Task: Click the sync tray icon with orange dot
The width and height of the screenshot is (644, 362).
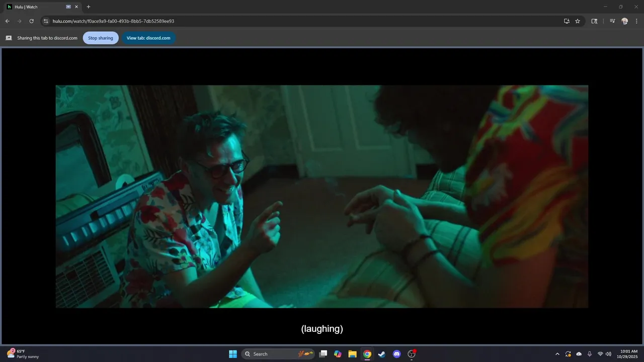Action: 568,354
